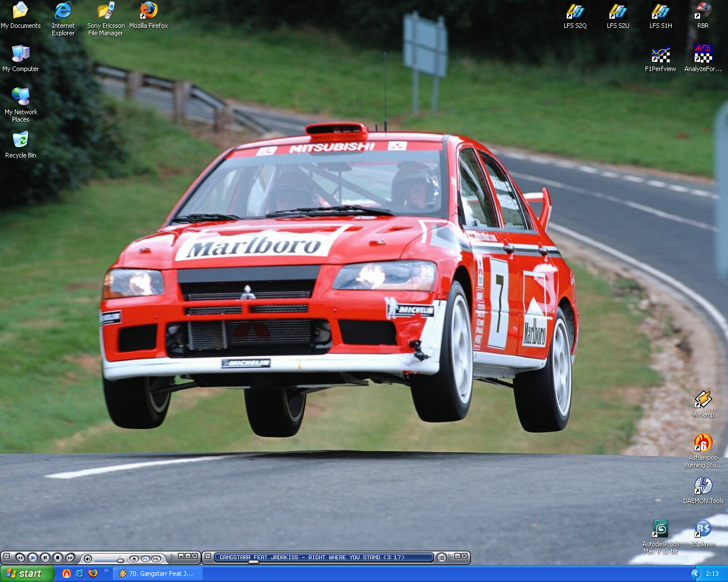This screenshot has width=728, height=582.
Task: Select the LFS S2Q shortcut
Action: tap(575, 15)
